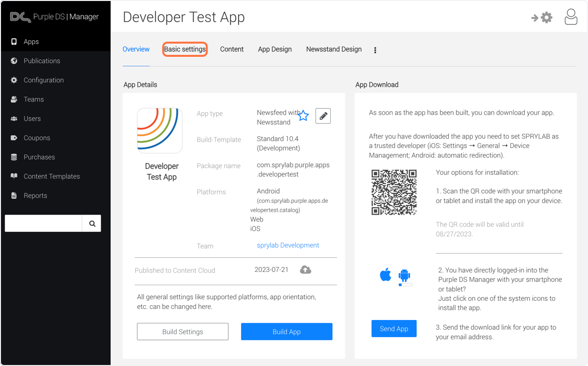Select Content Templates in the sidebar menu
Viewport: 588px width, 366px height.
55,176
